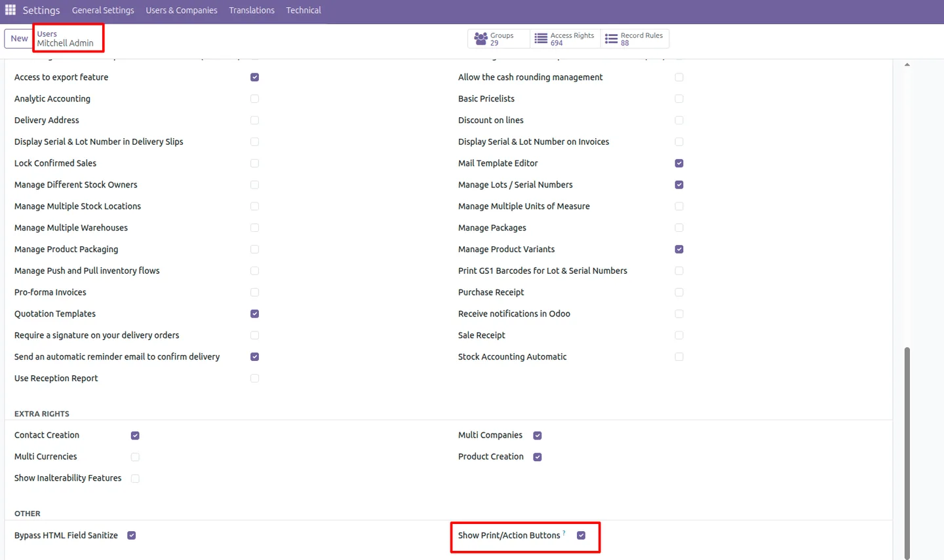Enable Multi Currencies checkbox
The height and width of the screenshot is (560, 944).
click(x=135, y=457)
